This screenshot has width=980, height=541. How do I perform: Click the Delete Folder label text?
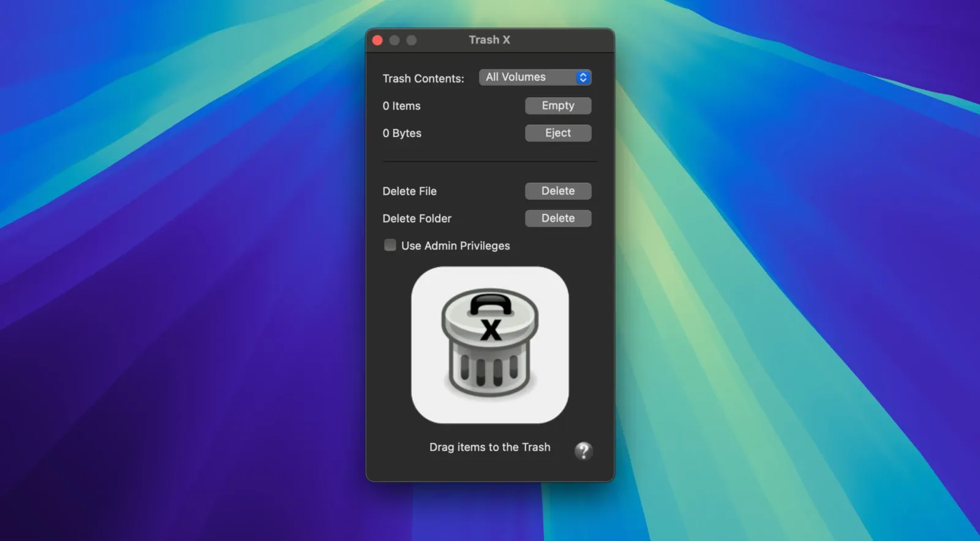click(417, 218)
